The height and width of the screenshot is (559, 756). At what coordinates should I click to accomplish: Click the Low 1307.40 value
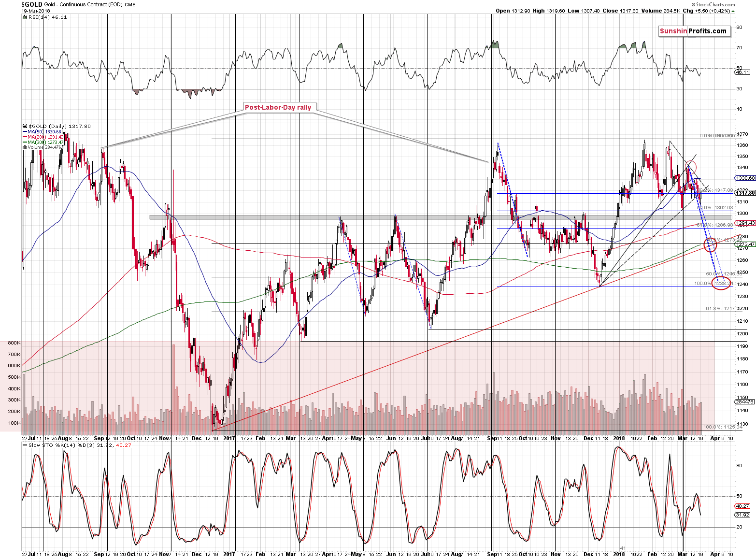click(x=584, y=11)
